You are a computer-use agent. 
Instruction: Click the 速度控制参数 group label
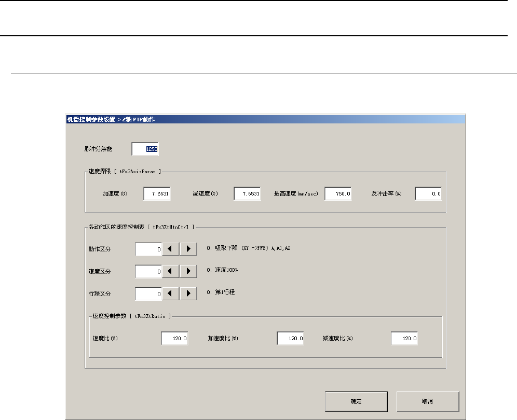(132, 316)
